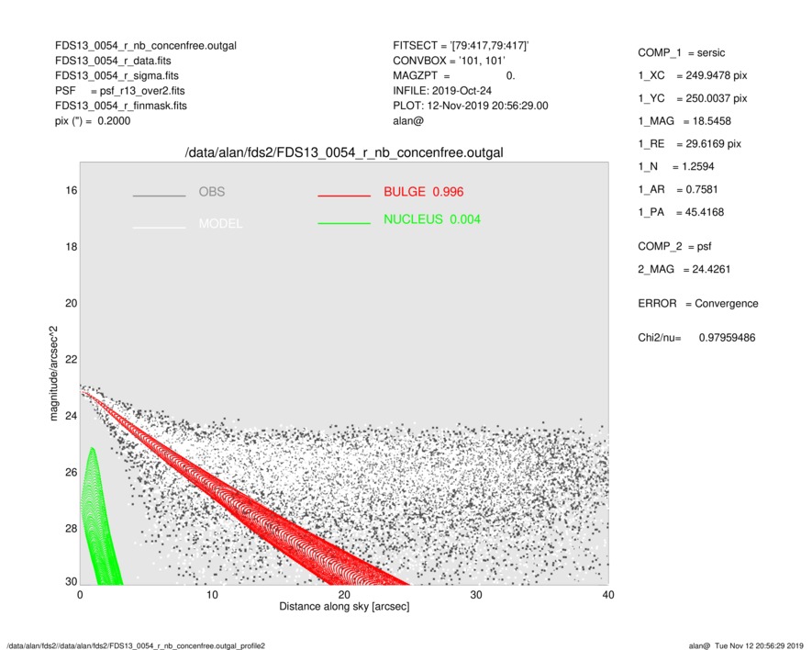Select the NUCLEUS 0.004 legend label
Viewport: 812px width, 650px height.
point(431,219)
